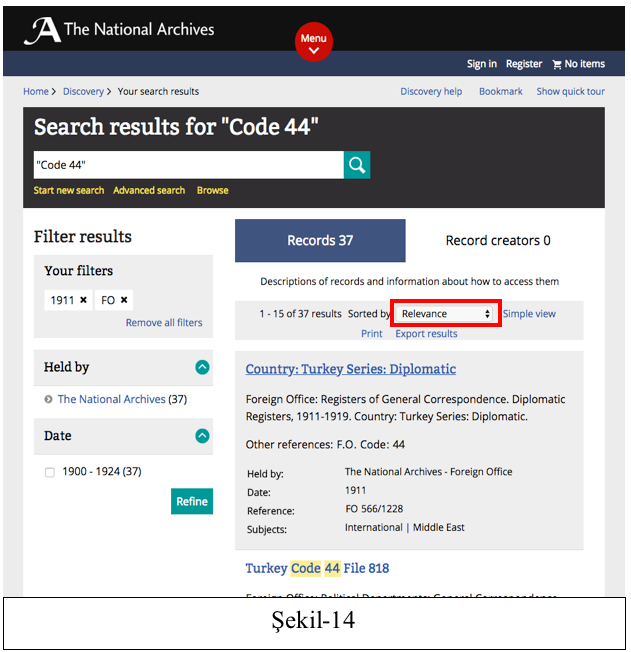Click the 1 - 15 of 37 results text
Viewport: 631px width, 652px height.
[x=300, y=314]
